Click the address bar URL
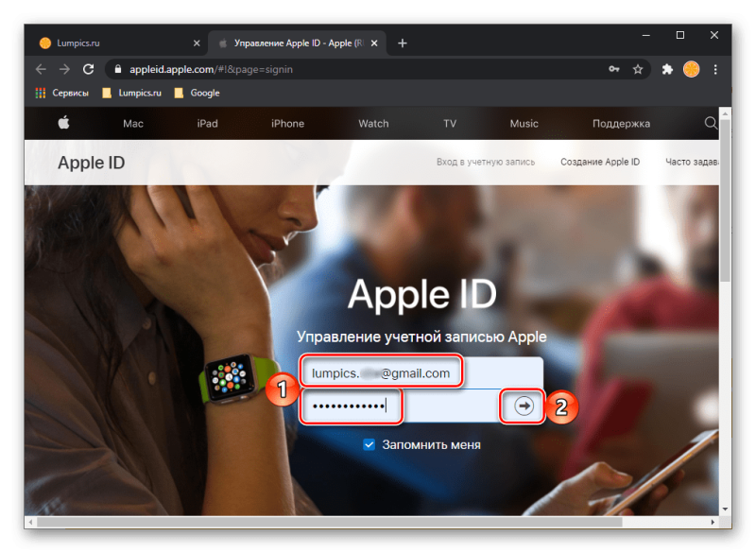The height and width of the screenshot is (553, 756). (x=211, y=69)
